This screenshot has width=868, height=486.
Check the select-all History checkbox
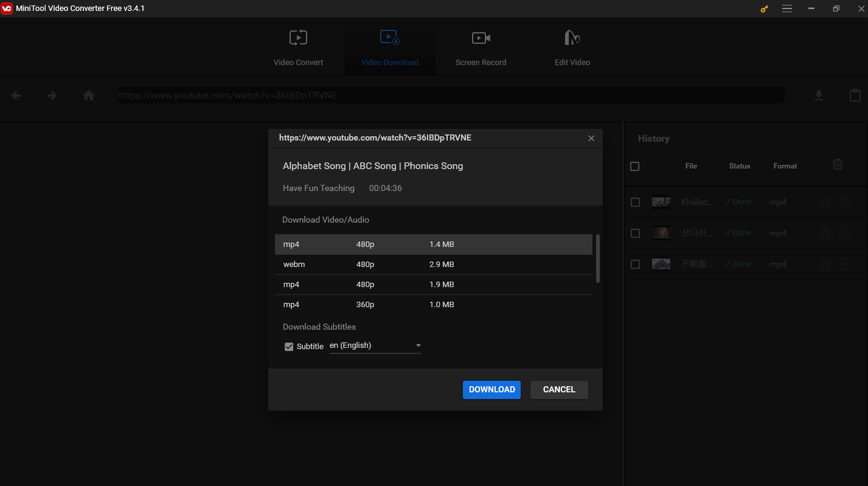pos(635,166)
